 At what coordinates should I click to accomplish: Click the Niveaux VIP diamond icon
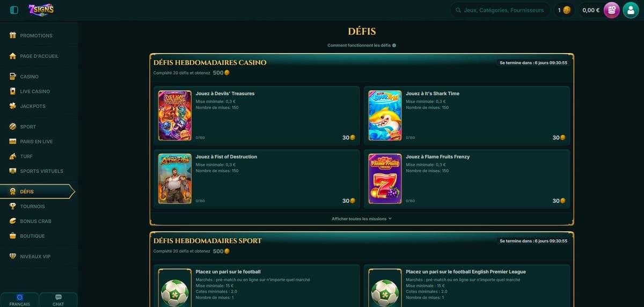13,257
